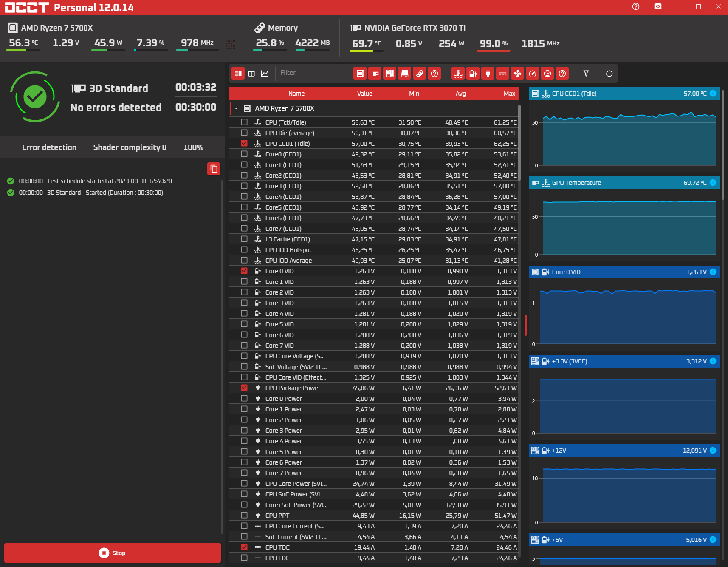The height and width of the screenshot is (567, 728).
Task: Select the CPU Core Current (S... row name
Action: [295, 526]
